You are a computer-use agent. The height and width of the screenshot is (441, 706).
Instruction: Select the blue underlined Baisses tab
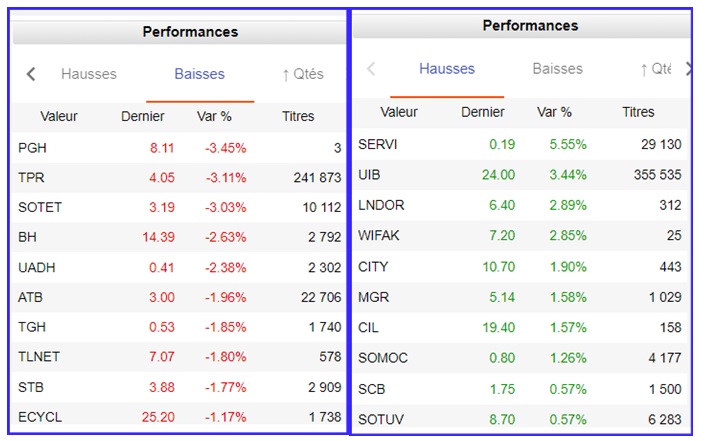(199, 74)
